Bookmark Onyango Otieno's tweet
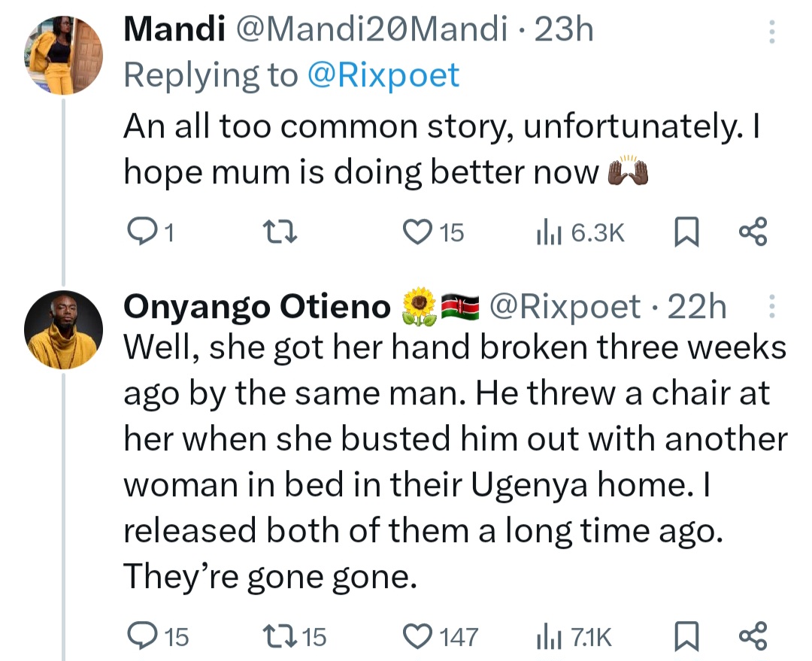The width and height of the screenshot is (812, 661). pyautogui.click(x=685, y=638)
